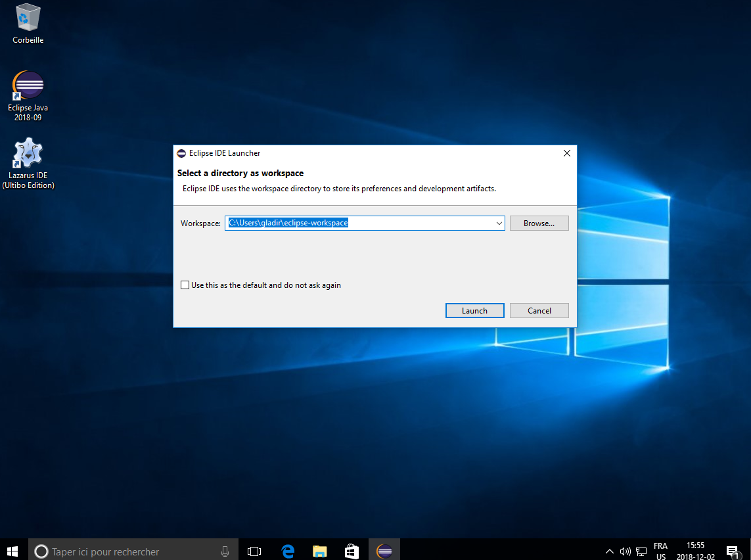Viewport: 751px width, 560px height.
Task: Open File Explorer from the taskbar
Action: click(320, 551)
